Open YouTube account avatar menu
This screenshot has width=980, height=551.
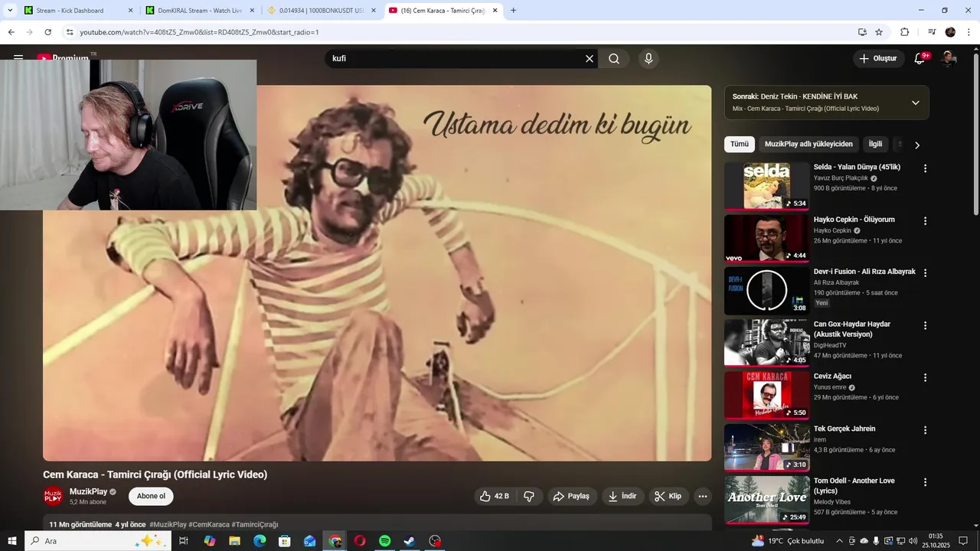[x=949, y=58]
